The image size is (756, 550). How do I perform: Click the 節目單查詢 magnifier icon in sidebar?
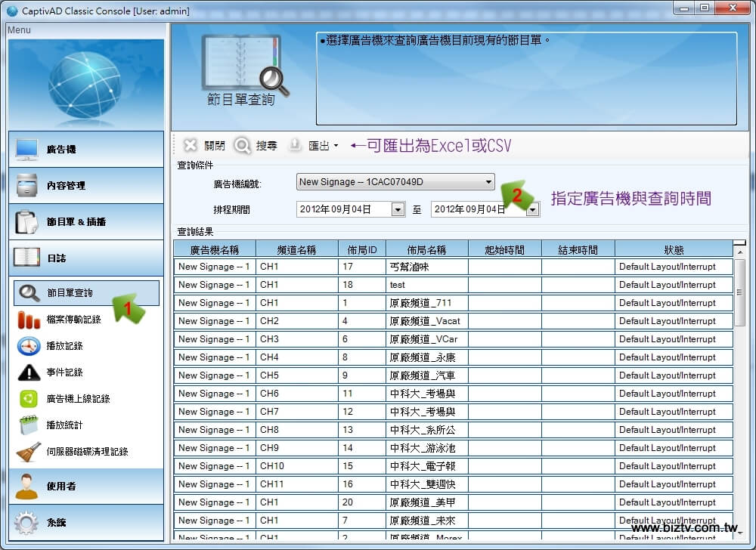click(29, 293)
